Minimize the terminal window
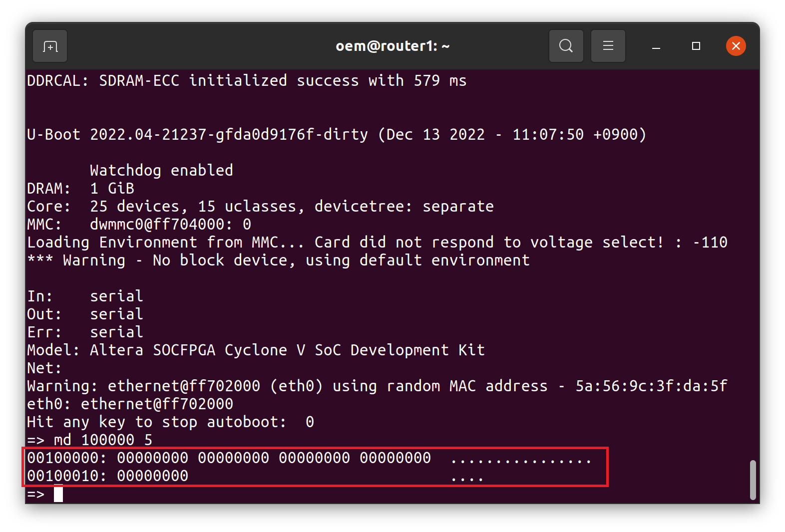 click(x=656, y=46)
